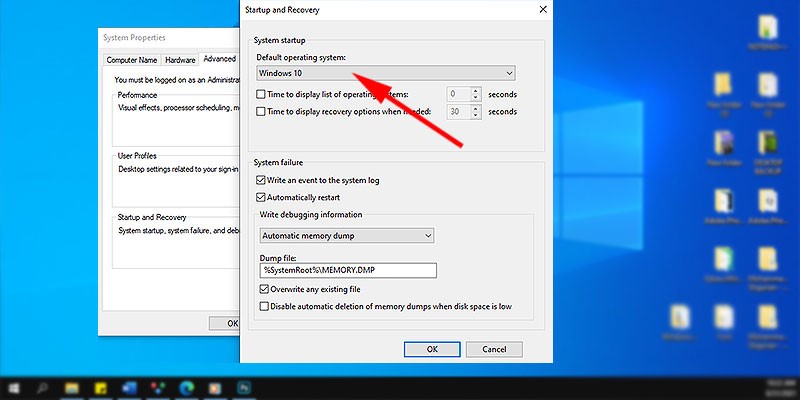The width and height of the screenshot is (800, 400).
Task: Open Microsoft Edge from the taskbar
Action: pos(186,389)
